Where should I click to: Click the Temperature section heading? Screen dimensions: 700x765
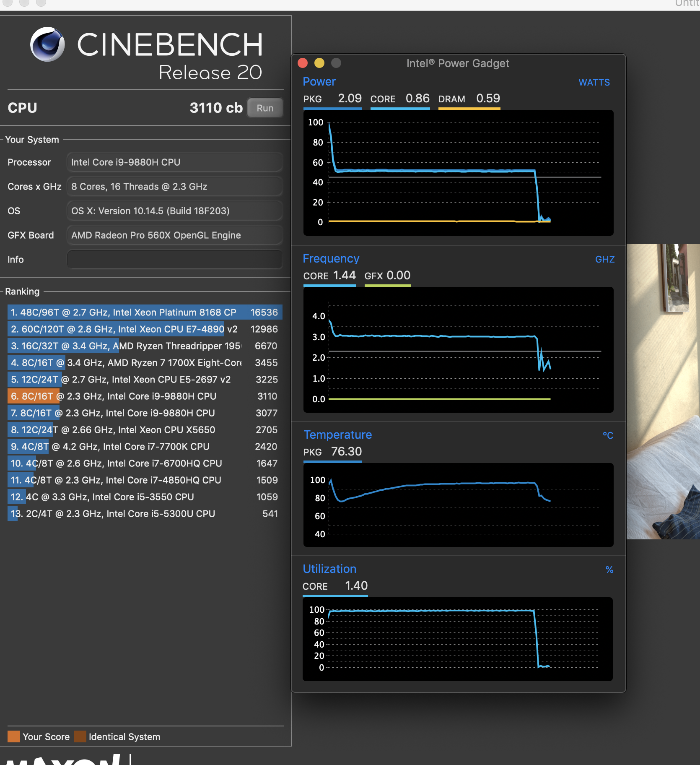[337, 435]
